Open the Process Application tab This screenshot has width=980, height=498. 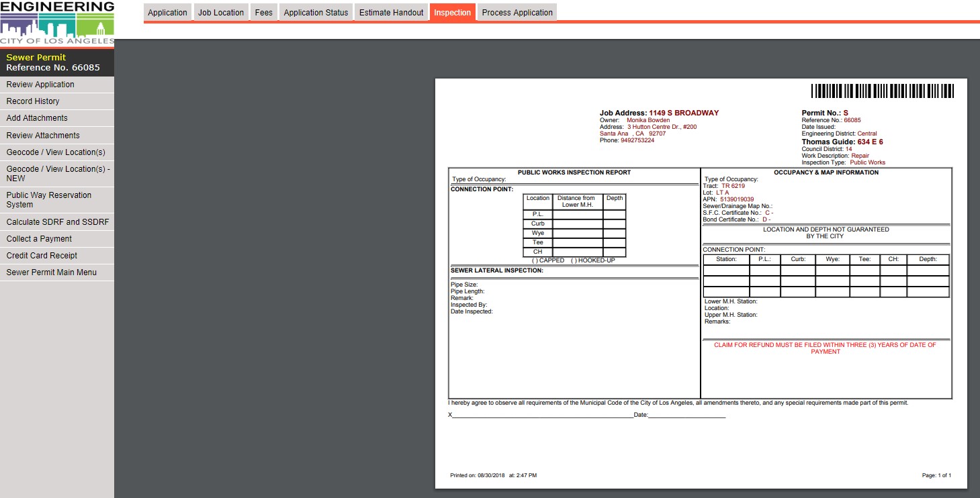coord(517,12)
